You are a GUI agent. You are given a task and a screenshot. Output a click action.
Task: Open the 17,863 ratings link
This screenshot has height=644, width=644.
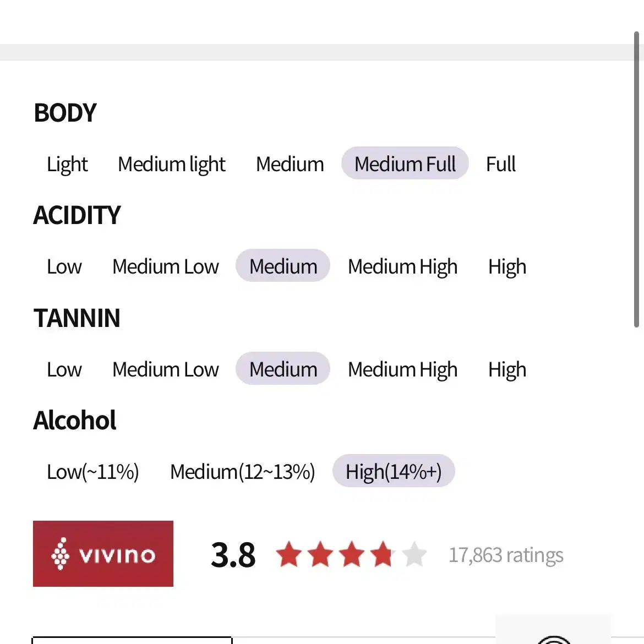506,555
